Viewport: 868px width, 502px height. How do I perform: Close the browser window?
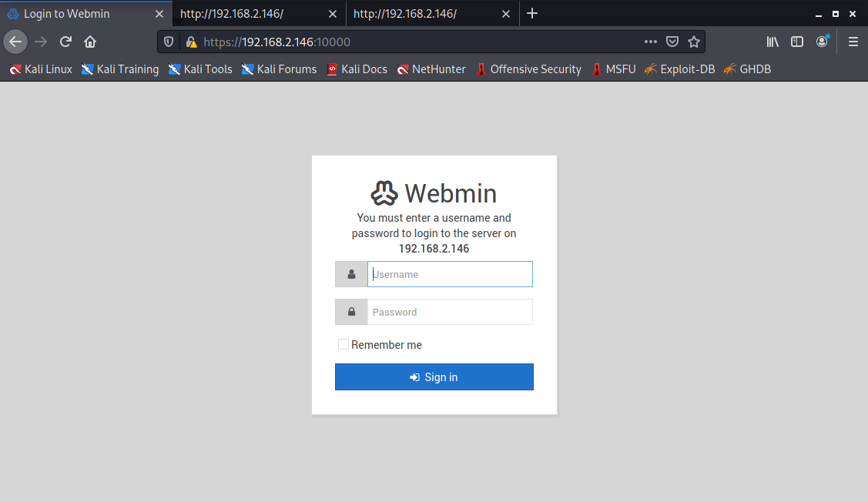pyautogui.click(x=853, y=14)
